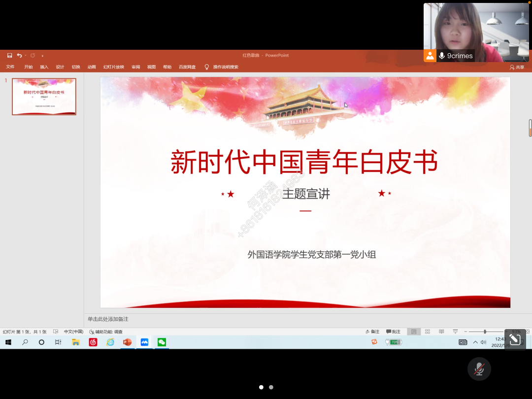Click the 单击此处添加备注 notes area
532x399 pixels.
click(x=108, y=319)
